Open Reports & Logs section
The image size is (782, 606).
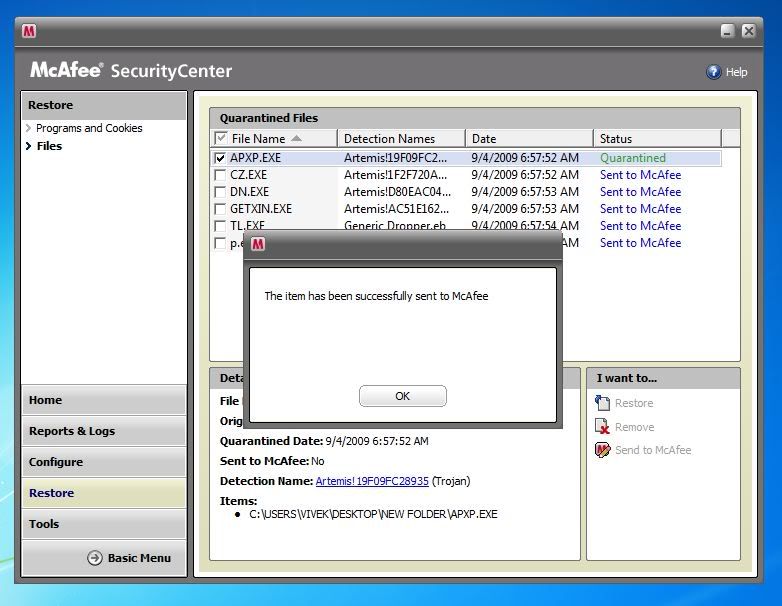click(104, 431)
